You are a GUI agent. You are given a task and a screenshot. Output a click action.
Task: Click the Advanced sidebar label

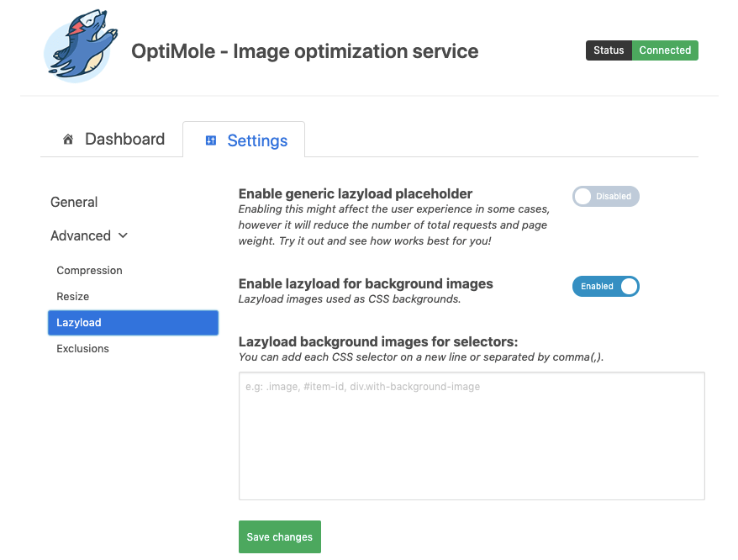click(x=81, y=235)
